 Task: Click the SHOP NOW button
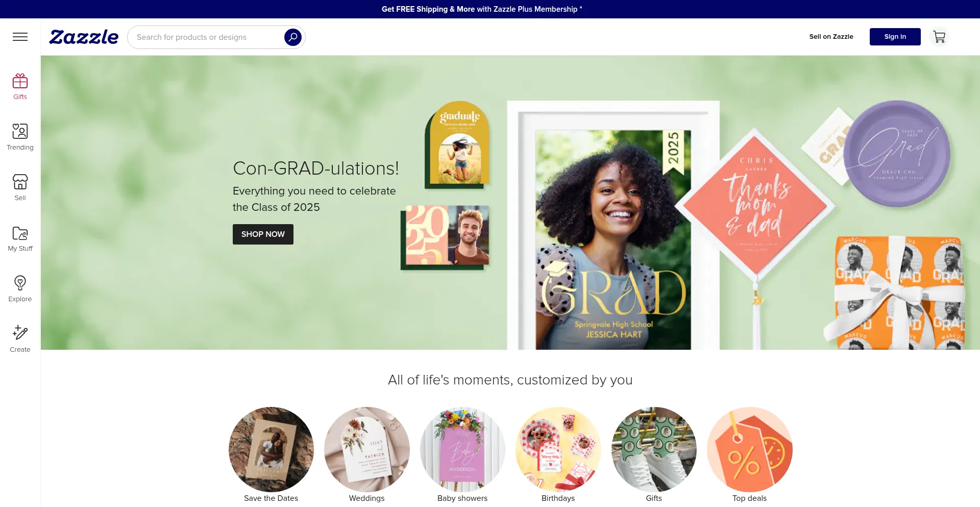coord(263,234)
